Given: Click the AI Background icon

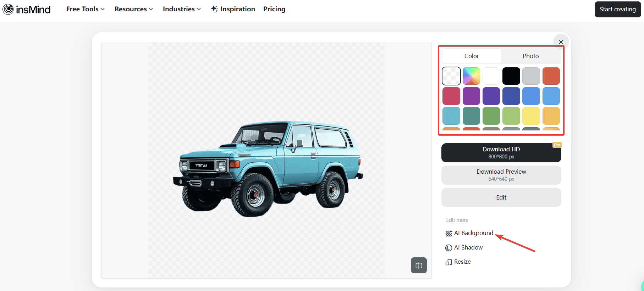Looking at the screenshot, I should point(449,233).
